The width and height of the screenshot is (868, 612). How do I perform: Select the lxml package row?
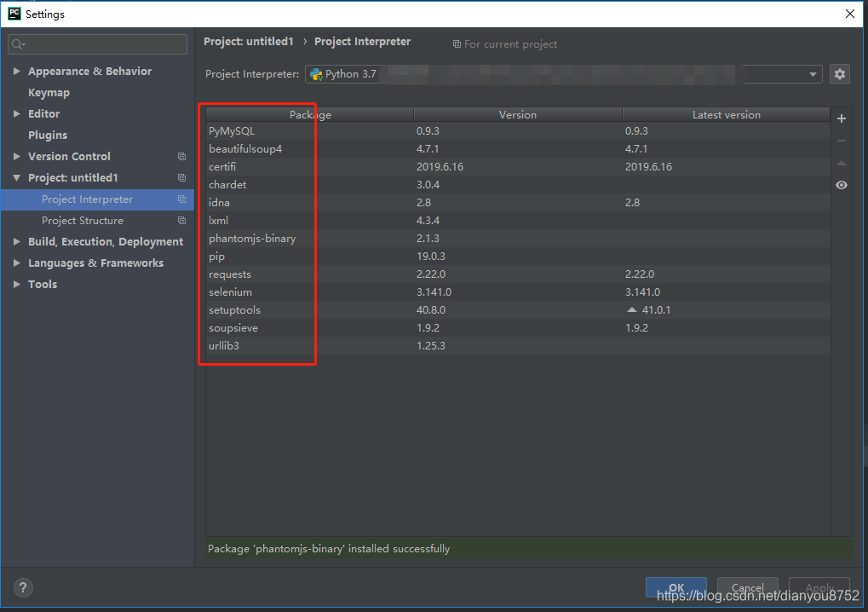coord(518,221)
